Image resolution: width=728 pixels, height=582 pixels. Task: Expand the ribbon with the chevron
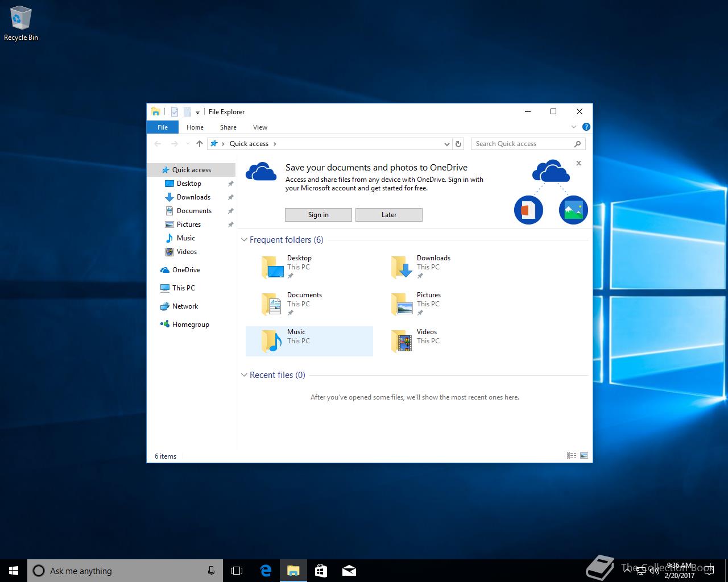574,127
